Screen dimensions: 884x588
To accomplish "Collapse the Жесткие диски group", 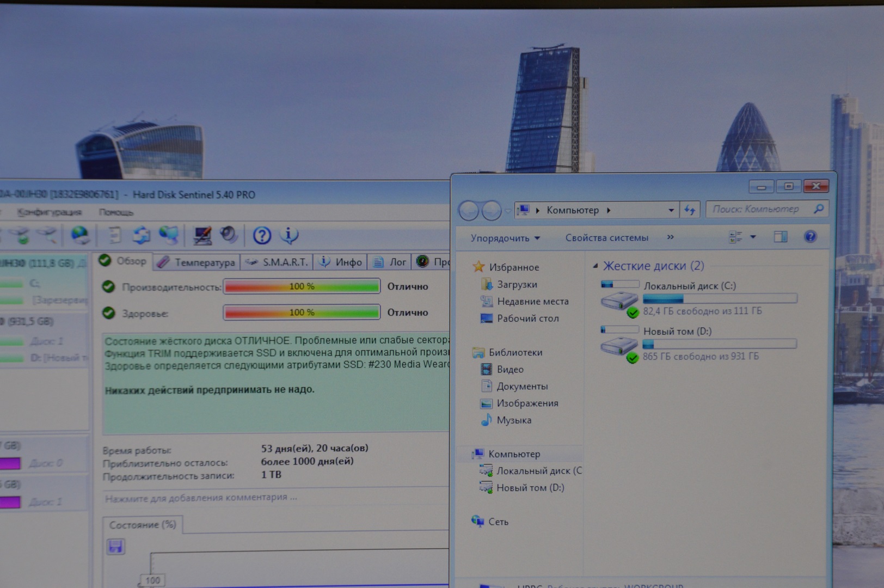I will (x=596, y=266).
